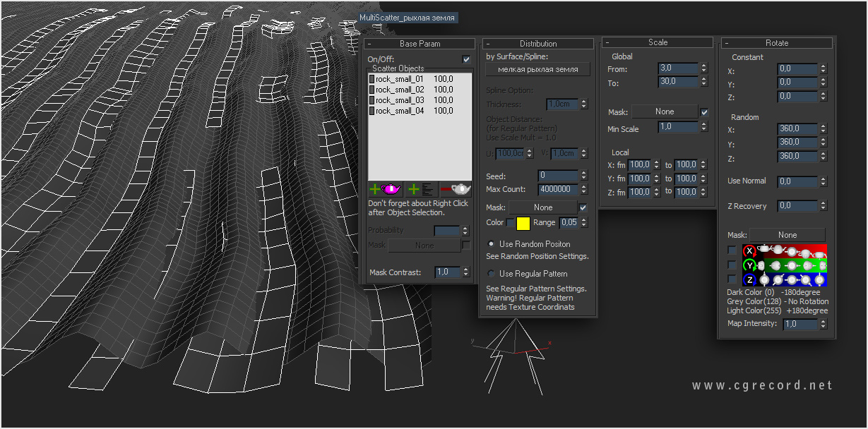Click the Distribution Mask None button
The image size is (868, 429).
tap(543, 207)
